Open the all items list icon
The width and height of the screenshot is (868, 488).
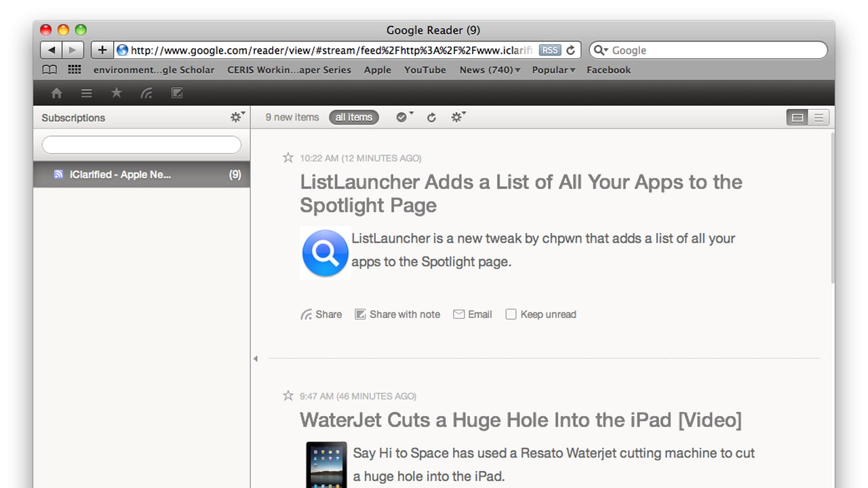(86, 94)
